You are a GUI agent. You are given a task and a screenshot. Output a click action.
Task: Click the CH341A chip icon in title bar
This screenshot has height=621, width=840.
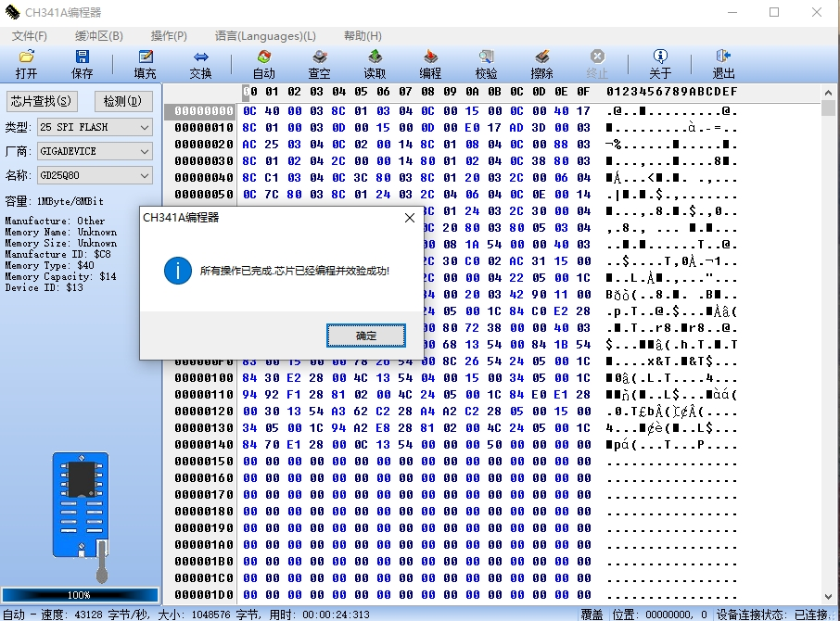pos(12,12)
